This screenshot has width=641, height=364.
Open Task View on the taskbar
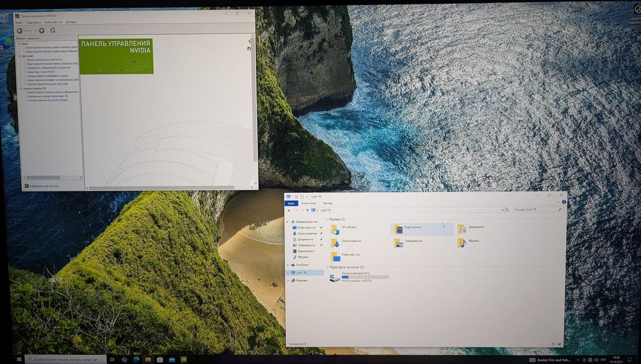pyautogui.click(x=112, y=360)
